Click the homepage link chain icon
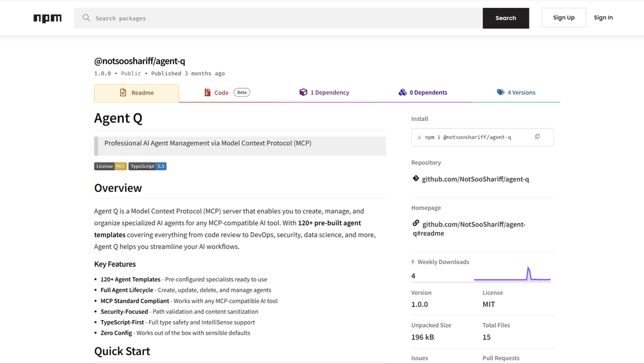Image resolution: width=644 pixels, height=363 pixels. [416, 223]
